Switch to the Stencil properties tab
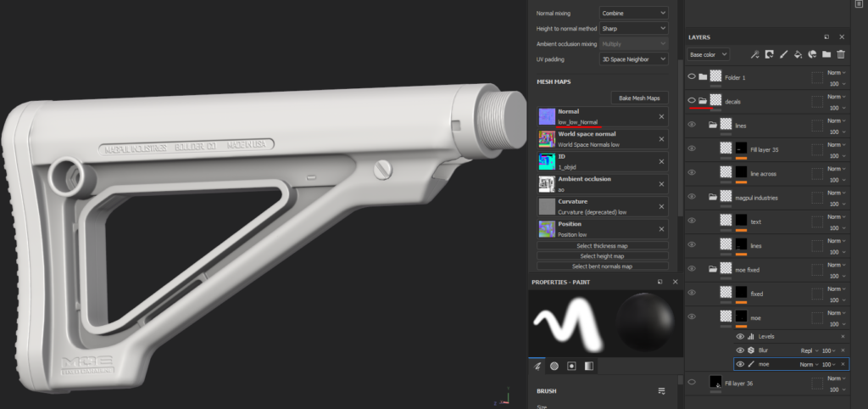Viewport: 868px width, 409px height. pyautogui.click(x=572, y=366)
